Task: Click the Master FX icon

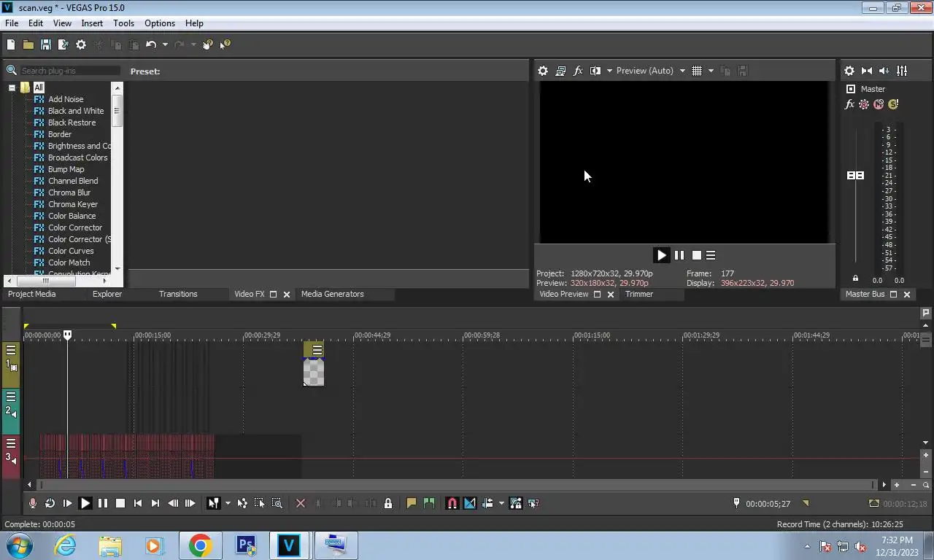Action: click(x=849, y=104)
